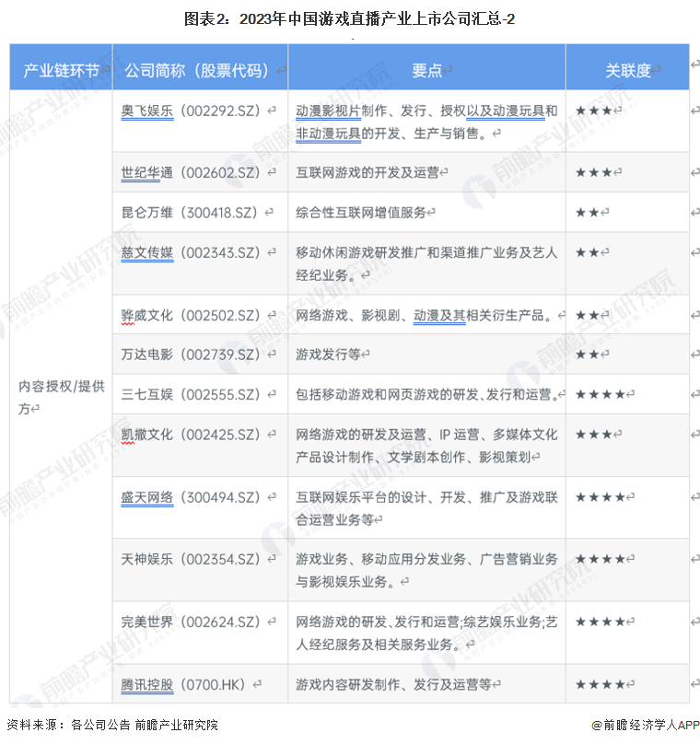This screenshot has height=744, width=700.
Task: Click the 游戏发行等 description
Action: coord(328,354)
